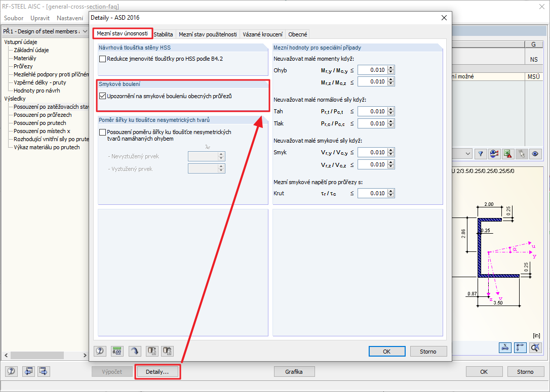Click the eye with color bars icon
550x392 pixels.
(494, 154)
